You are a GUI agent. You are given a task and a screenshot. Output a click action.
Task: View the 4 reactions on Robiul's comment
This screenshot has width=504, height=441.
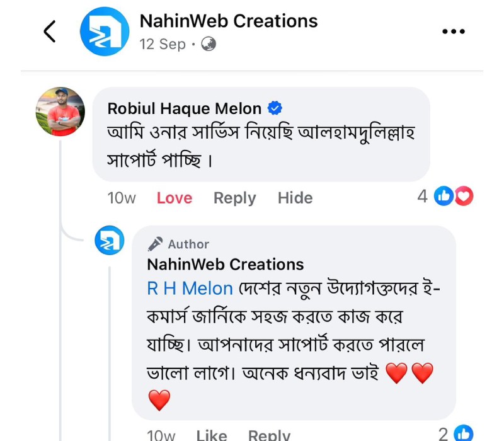(446, 197)
